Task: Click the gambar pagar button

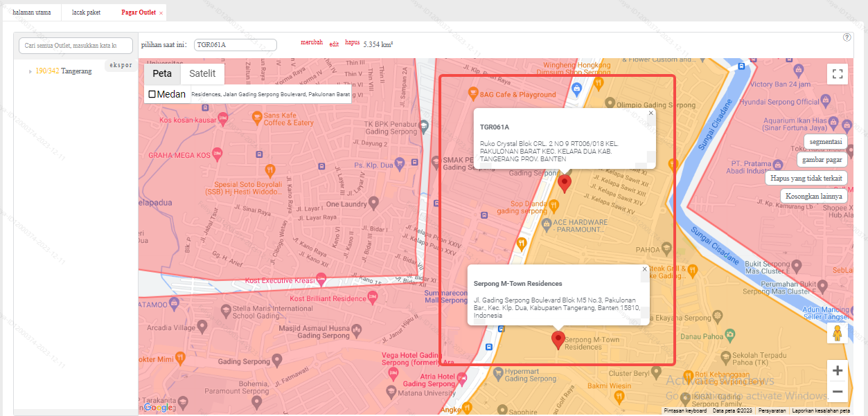Action: (822, 159)
